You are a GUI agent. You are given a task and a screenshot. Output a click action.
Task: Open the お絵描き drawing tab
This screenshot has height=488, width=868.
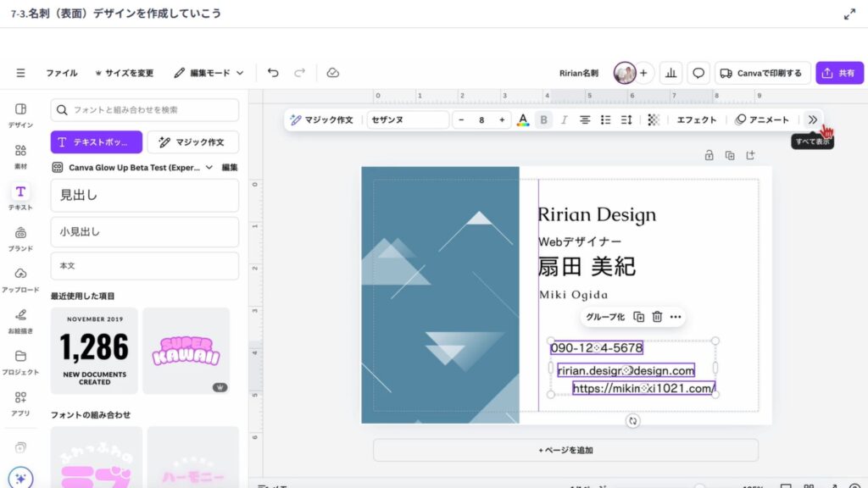[x=20, y=321]
